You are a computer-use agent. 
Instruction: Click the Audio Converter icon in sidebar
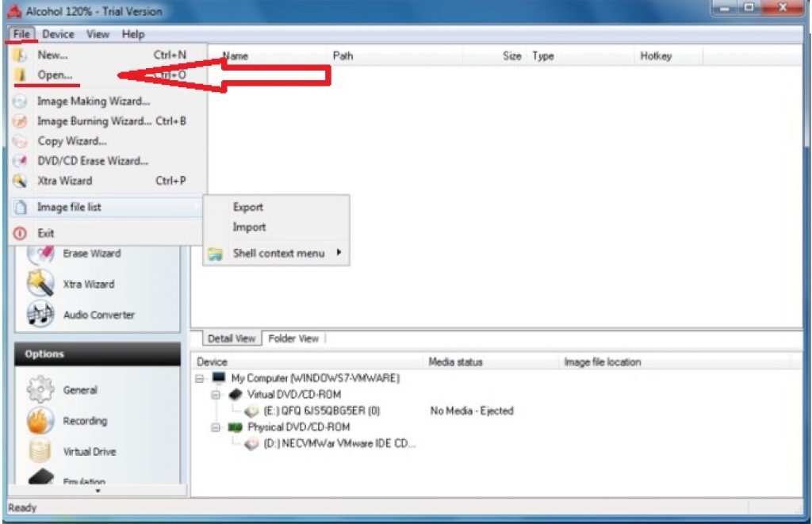coord(40,314)
